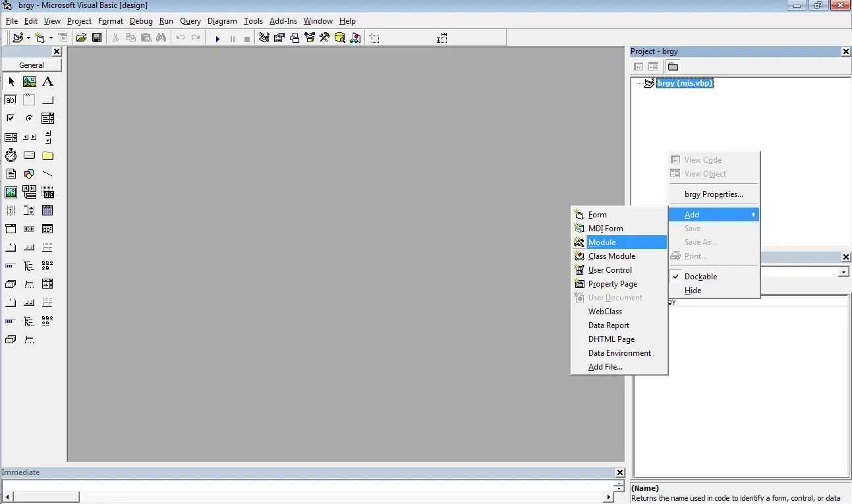
Task: Select the VScrollBar control tool
Action: pyautogui.click(x=47, y=137)
